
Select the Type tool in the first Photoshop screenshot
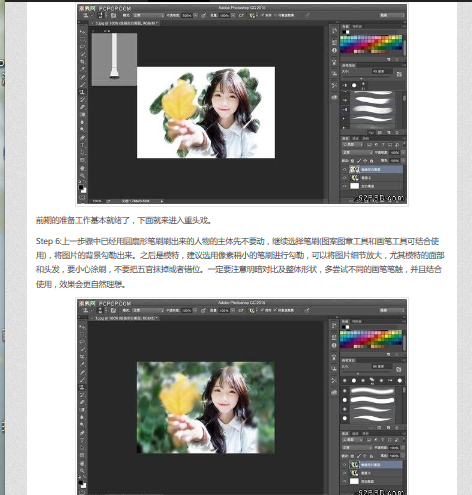coord(82,145)
